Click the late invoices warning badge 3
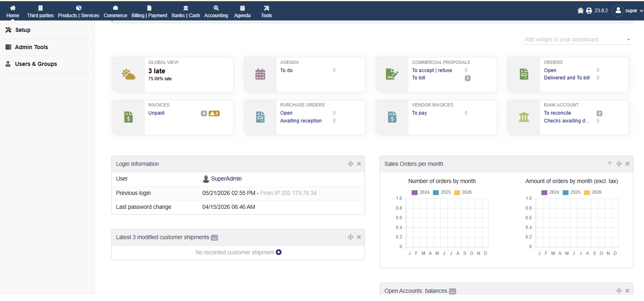644x301 pixels. coord(214,113)
